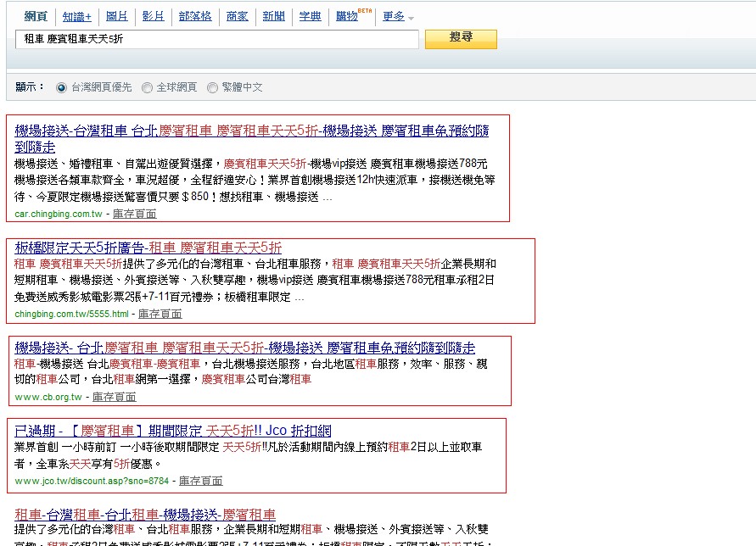The height and width of the screenshot is (546, 756).
Task: Choose the 繁體中文 radio option
Action: tap(214, 87)
